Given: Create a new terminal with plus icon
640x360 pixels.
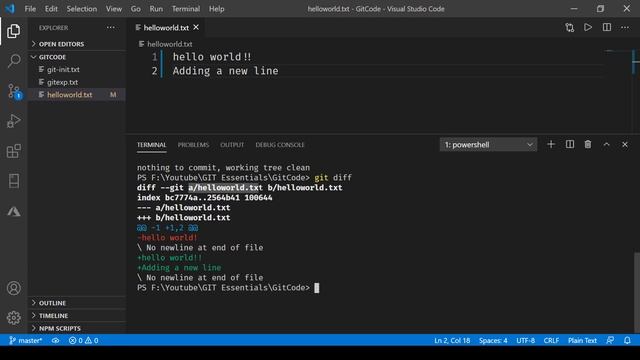Looking at the screenshot, I should 551,144.
